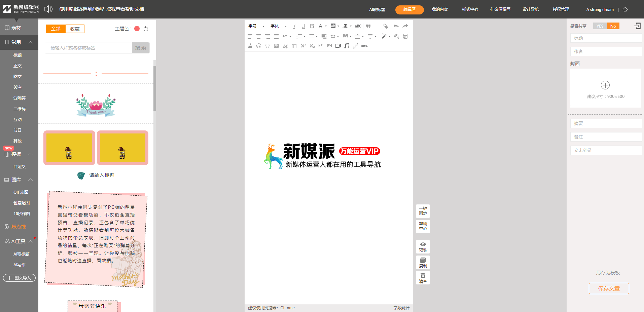Click the style list scrollbar thumb
The image size is (644, 312).
pyautogui.click(x=155, y=88)
